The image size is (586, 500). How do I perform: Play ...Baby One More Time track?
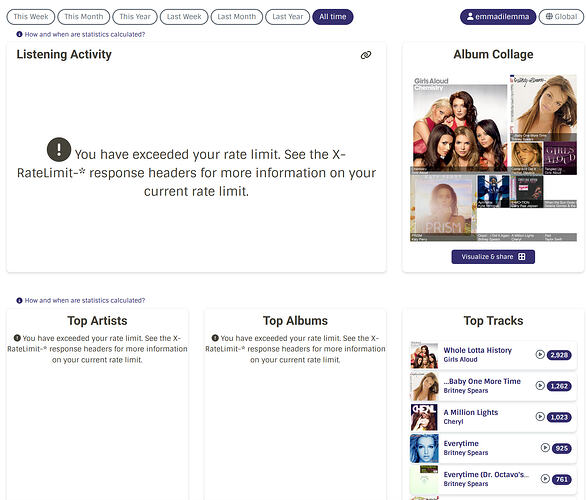(x=540, y=385)
